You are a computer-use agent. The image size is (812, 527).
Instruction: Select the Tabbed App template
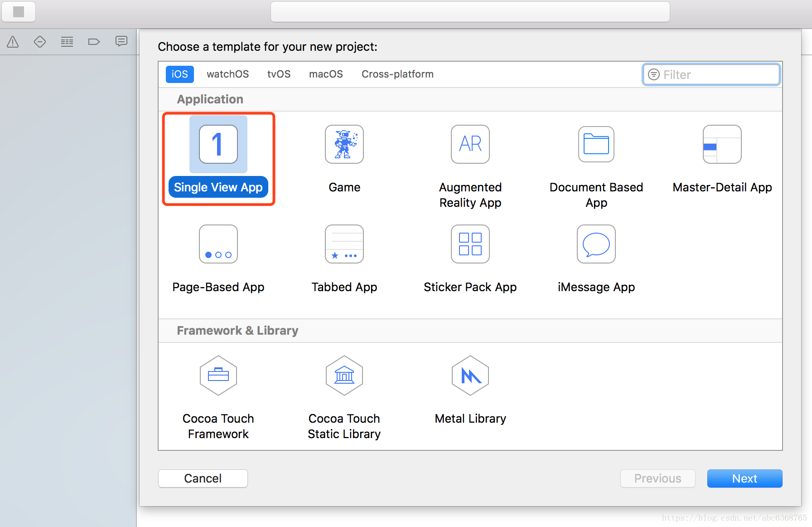coord(344,244)
